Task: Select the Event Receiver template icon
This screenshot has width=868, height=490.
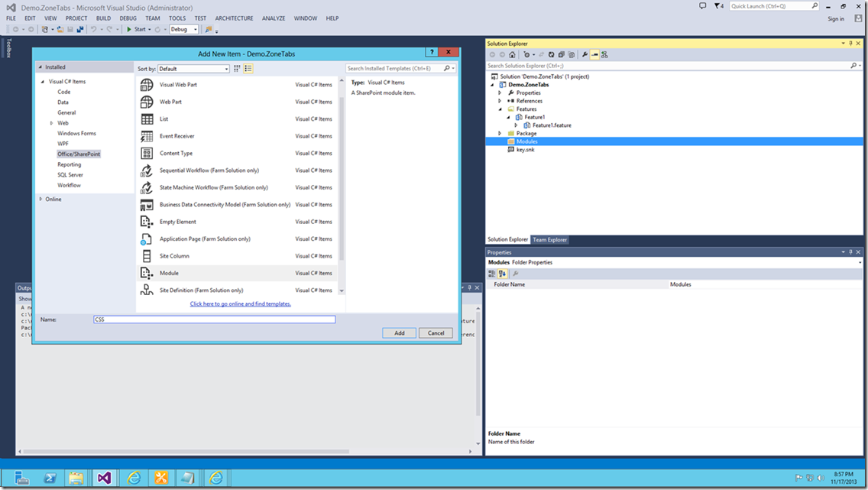Action: click(x=147, y=136)
